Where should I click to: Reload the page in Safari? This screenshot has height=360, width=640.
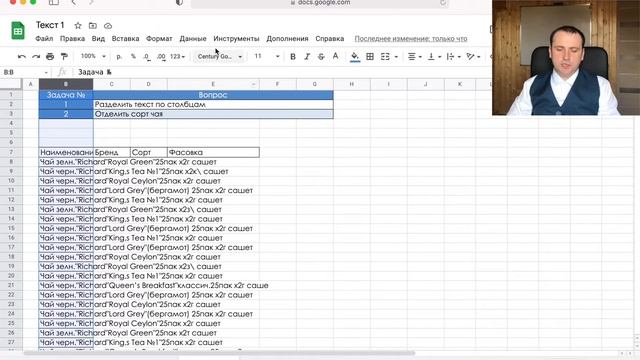click(443, 2)
